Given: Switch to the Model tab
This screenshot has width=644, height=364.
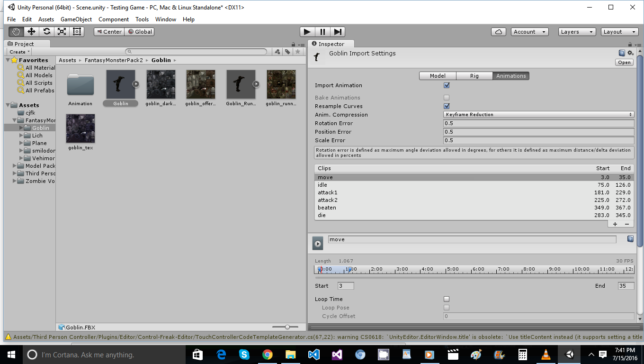Looking at the screenshot, I should (x=438, y=76).
